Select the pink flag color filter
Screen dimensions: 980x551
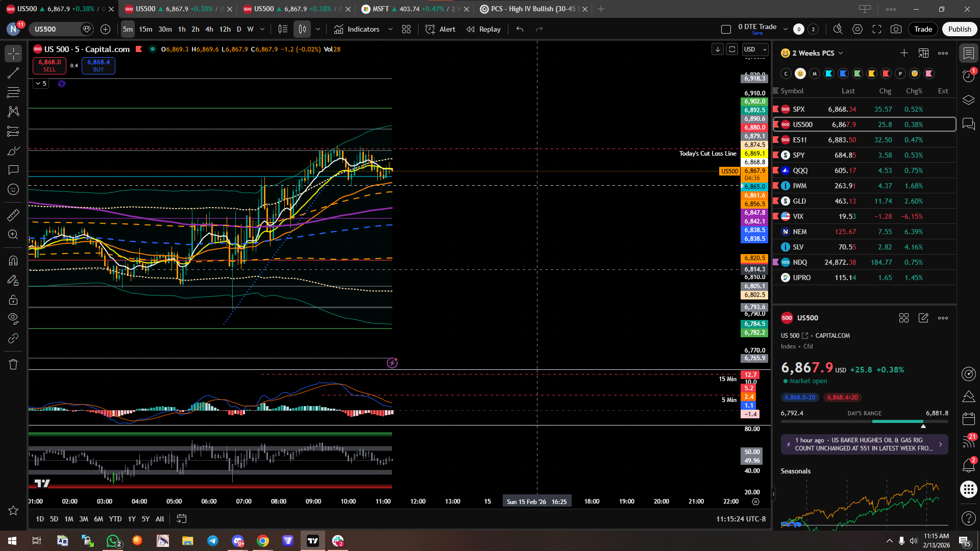pyautogui.click(x=929, y=73)
